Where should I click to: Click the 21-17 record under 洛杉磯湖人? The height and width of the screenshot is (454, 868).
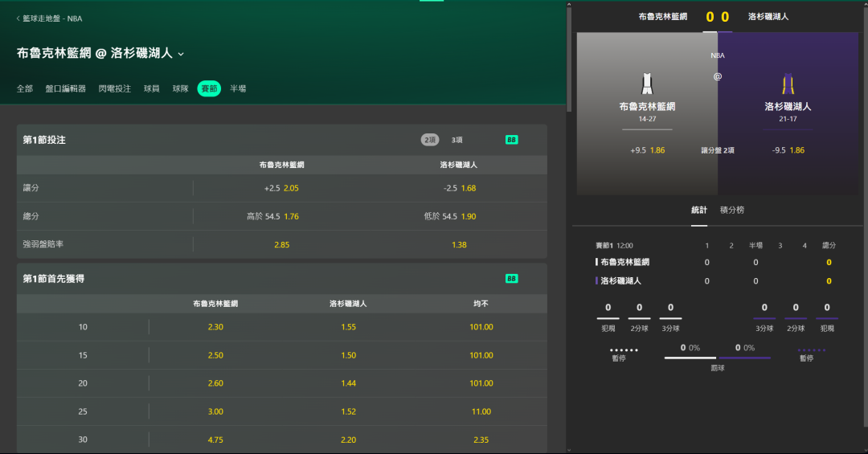coord(788,119)
